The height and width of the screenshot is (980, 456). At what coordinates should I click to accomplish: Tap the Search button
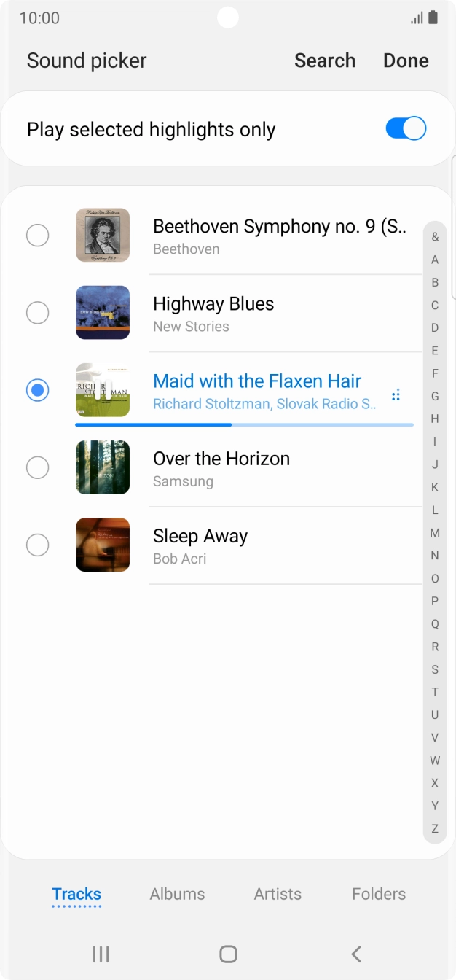[x=325, y=61]
